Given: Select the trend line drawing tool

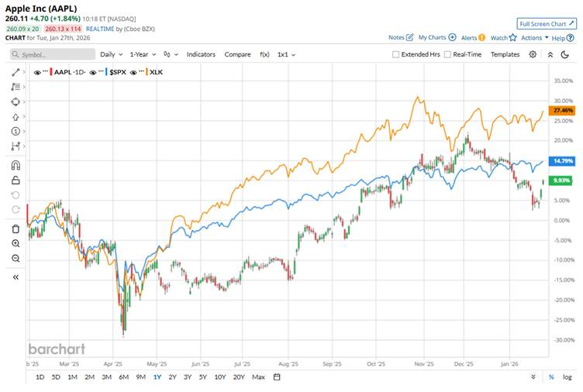Looking at the screenshot, I should 16,71.
